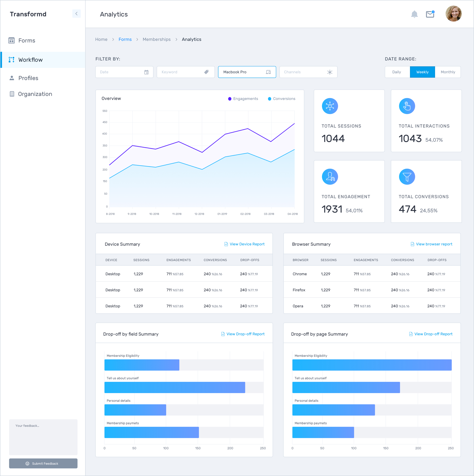Image resolution: width=474 pixels, height=476 pixels.
Task: Click the calendar icon in Date filter
Action: [x=146, y=72]
